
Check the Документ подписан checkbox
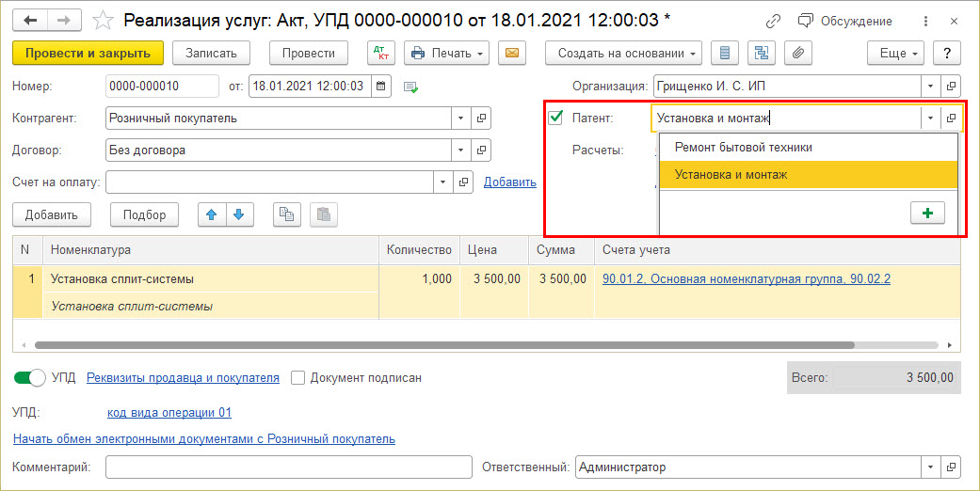[x=298, y=377]
